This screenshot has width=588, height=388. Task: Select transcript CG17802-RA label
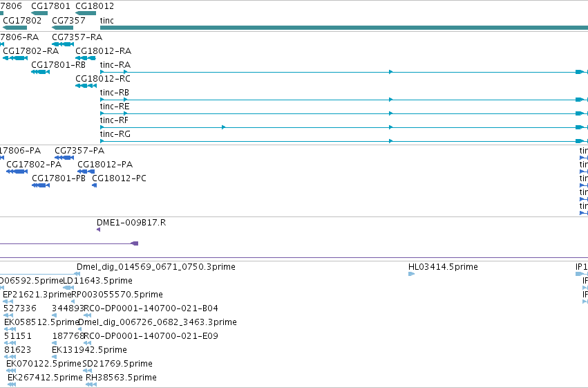[31, 51]
